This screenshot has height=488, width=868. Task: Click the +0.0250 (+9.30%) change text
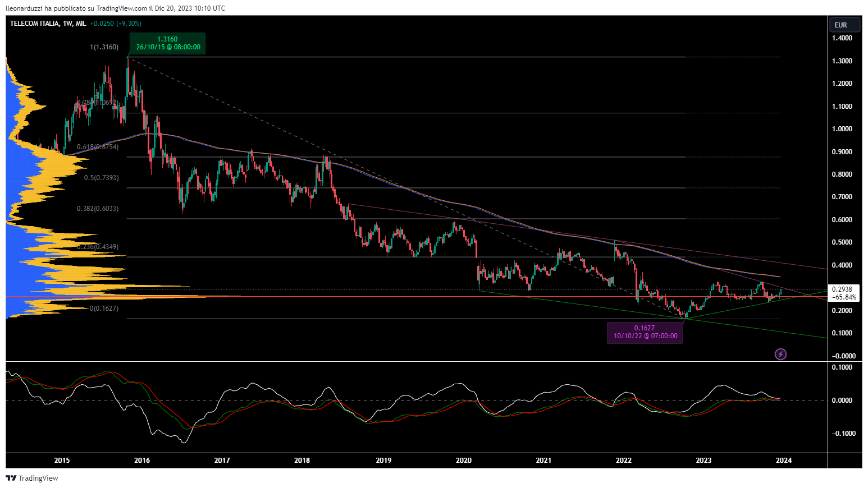coord(116,24)
